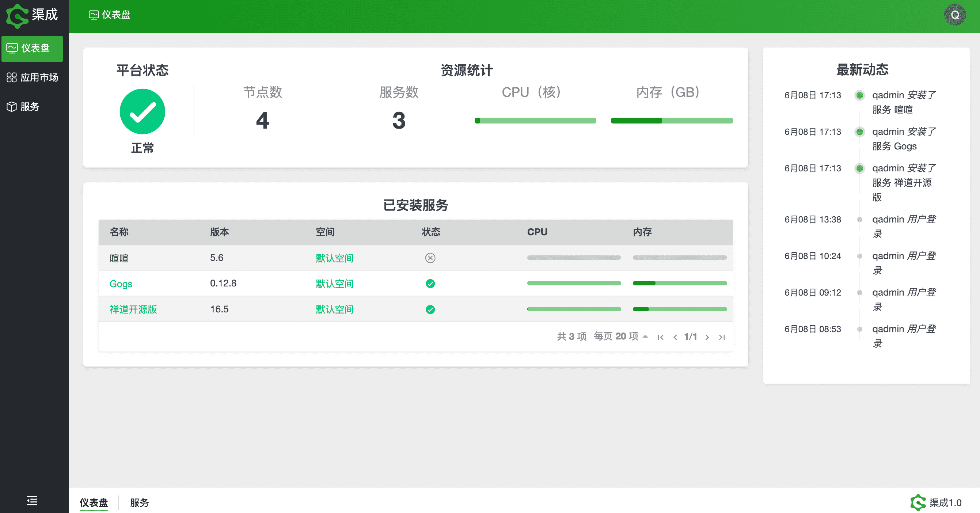Open the Gogs service link
This screenshot has width=980, height=513.
[121, 284]
